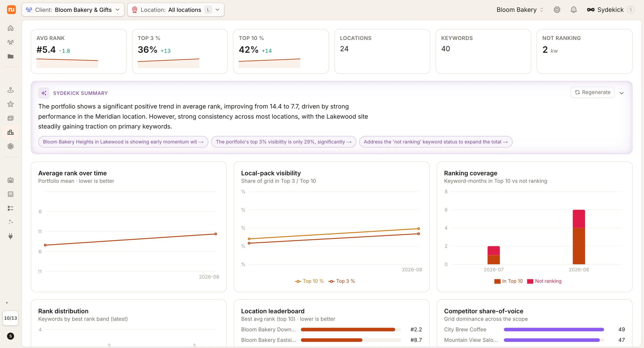This screenshot has width=644, height=348.
Task: Open the 'not ranking' keyword suggestion chip
Action: (436, 142)
